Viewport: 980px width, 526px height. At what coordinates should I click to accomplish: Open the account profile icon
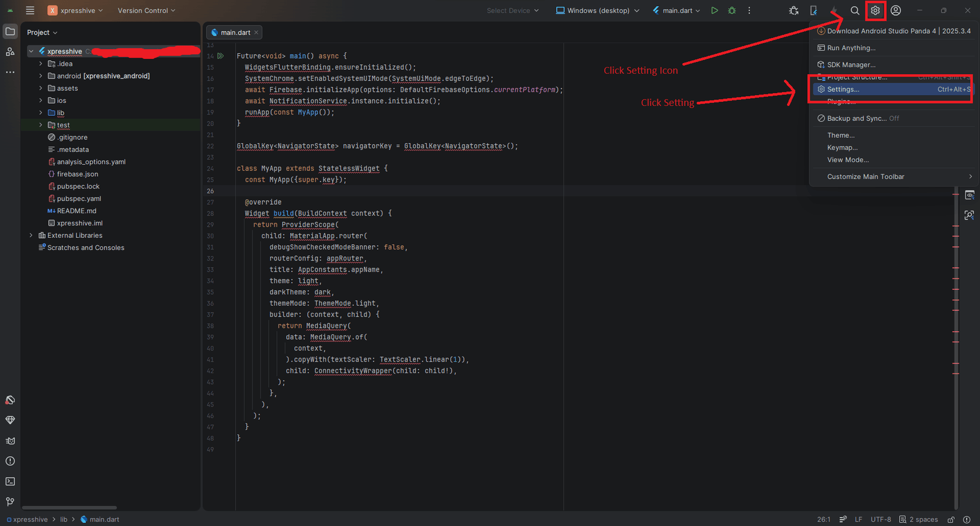(895, 10)
